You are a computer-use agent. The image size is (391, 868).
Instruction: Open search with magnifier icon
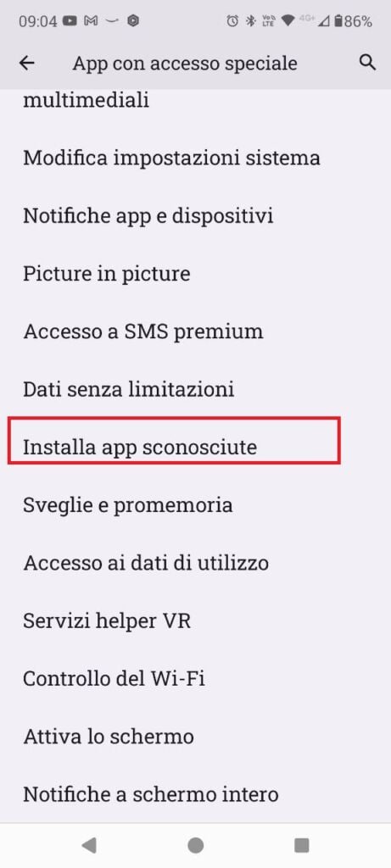(x=368, y=63)
